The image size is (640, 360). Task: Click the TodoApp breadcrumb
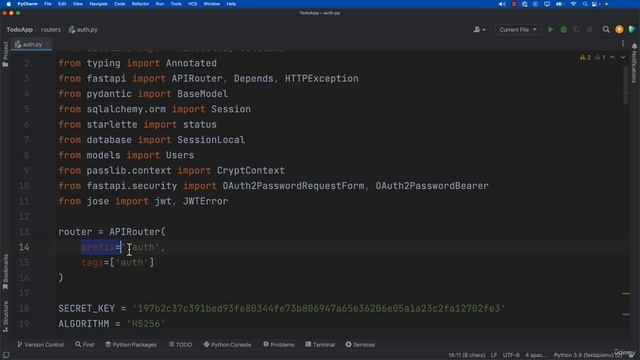20,29
